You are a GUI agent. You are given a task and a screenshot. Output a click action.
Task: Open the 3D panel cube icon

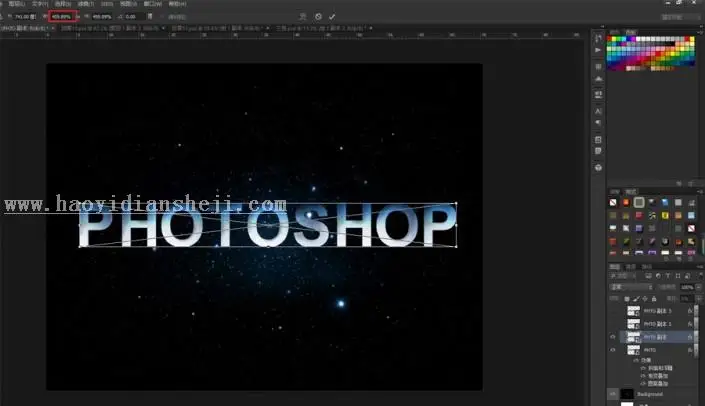[598, 168]
